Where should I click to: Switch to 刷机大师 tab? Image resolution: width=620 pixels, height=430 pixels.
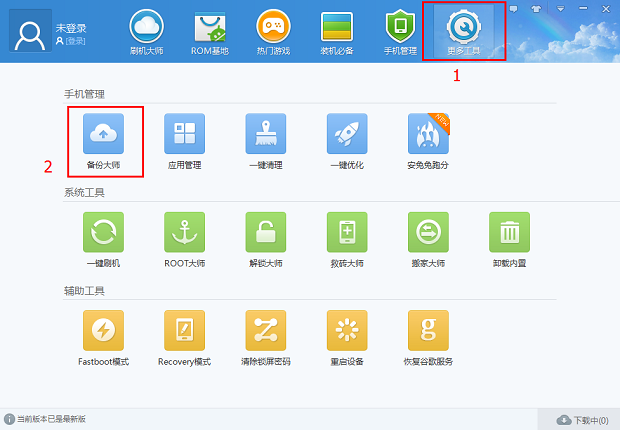pyautogui.click(x=145, y=32)
